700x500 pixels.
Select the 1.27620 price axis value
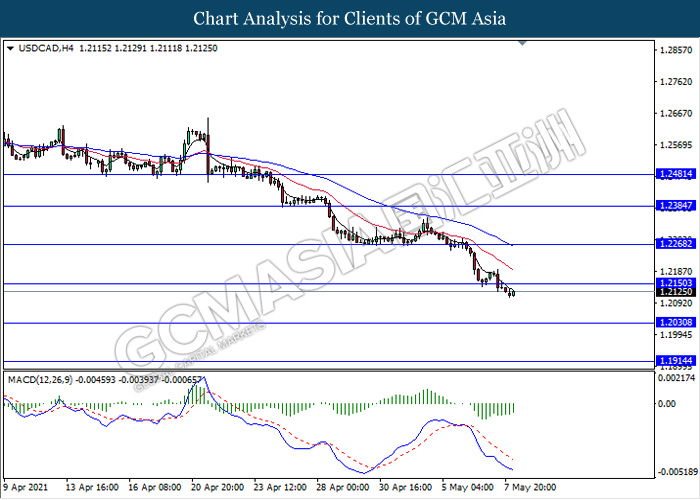(x=676, y=82)
